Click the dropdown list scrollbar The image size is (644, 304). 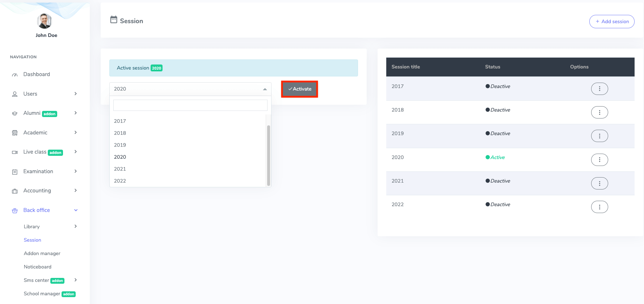pyautogui.click(x=268, y=155)
